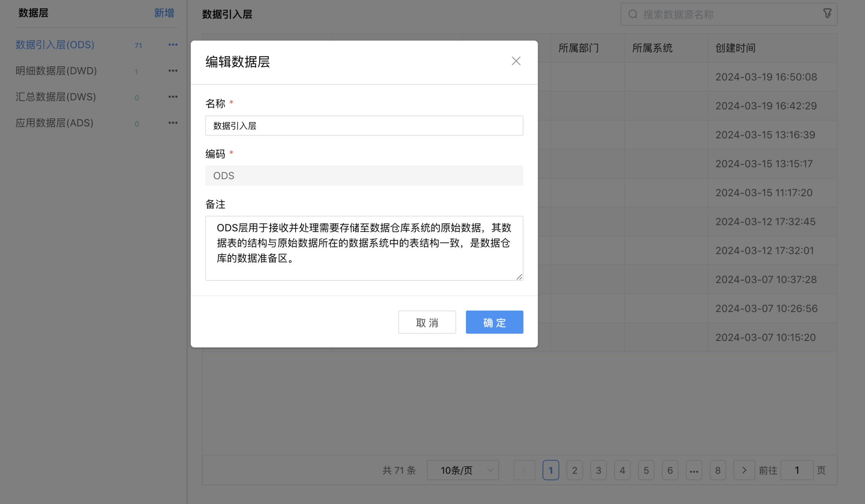Click page number 5 in pagination
This screenshot has width=865, height=504.
646,470
